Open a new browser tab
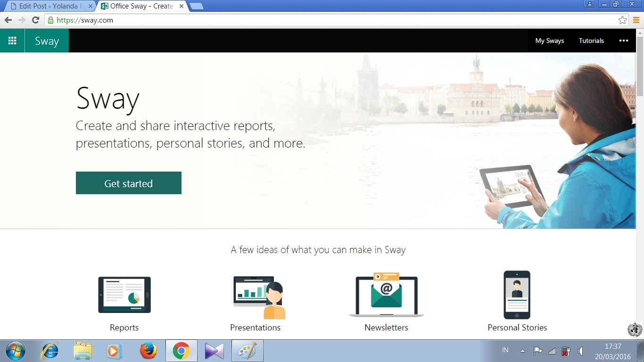 [196, 6]
